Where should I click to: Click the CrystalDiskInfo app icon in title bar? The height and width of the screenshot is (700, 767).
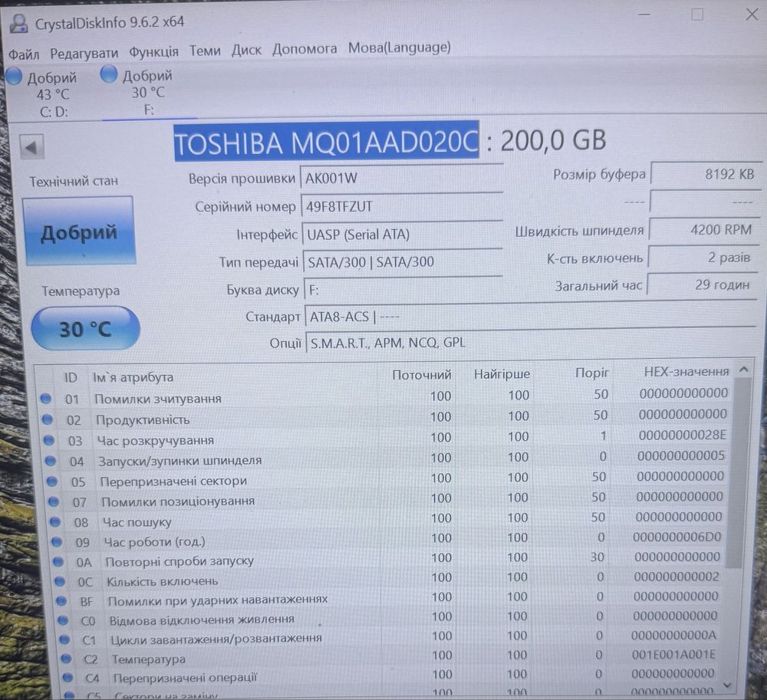tap(19, 23)
